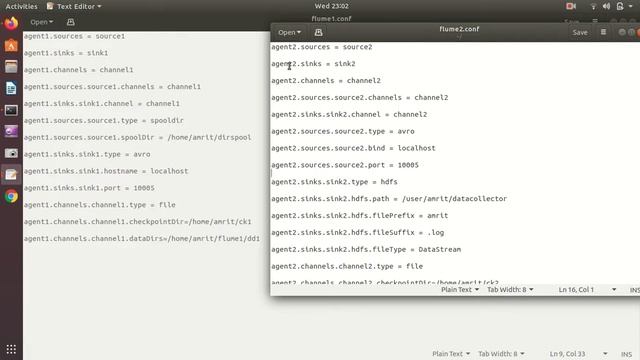This screenshot has width=640, height=360.
Task: Click the hdfs.path /user/amrit/datacollector line
Action: 389,199
